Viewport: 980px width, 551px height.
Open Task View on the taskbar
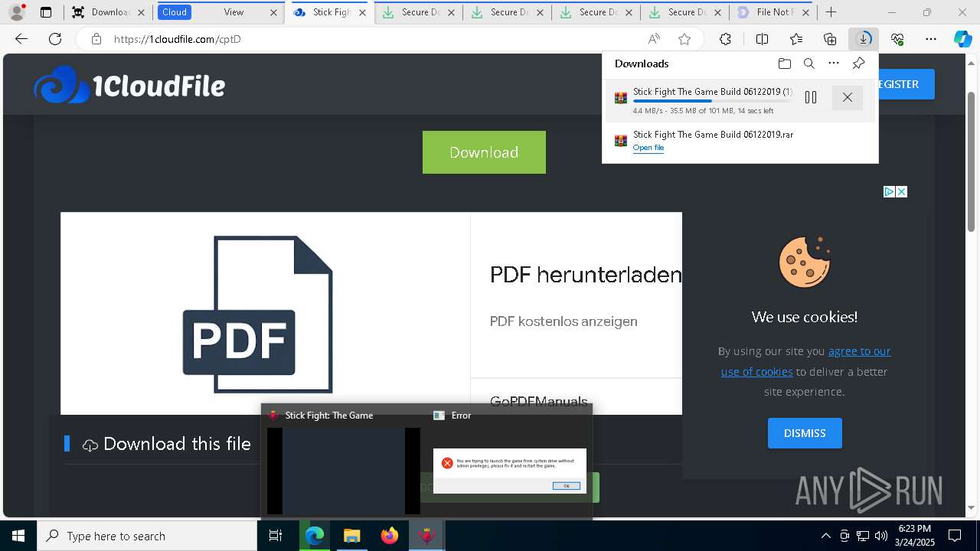tap(276, 536)
